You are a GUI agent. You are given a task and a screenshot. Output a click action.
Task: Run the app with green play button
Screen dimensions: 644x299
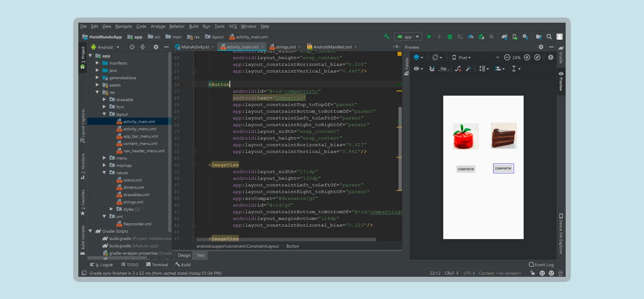click(x=429, y=37)
